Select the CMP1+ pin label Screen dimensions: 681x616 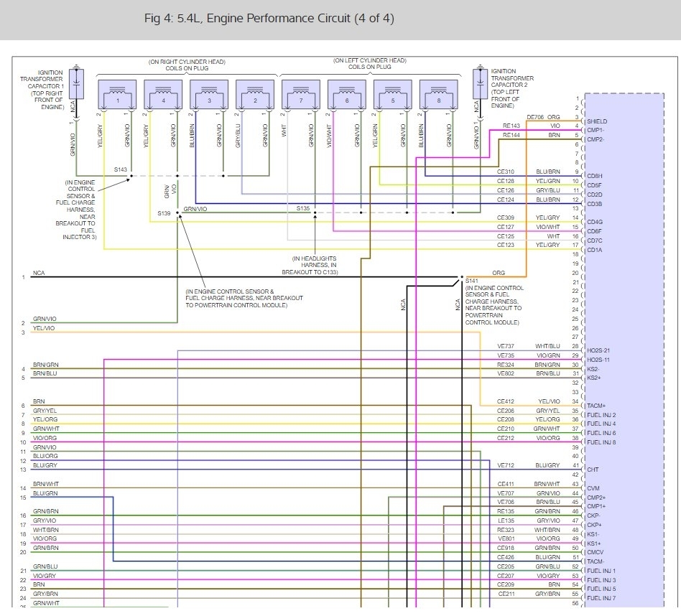click(x=596, y=507)
